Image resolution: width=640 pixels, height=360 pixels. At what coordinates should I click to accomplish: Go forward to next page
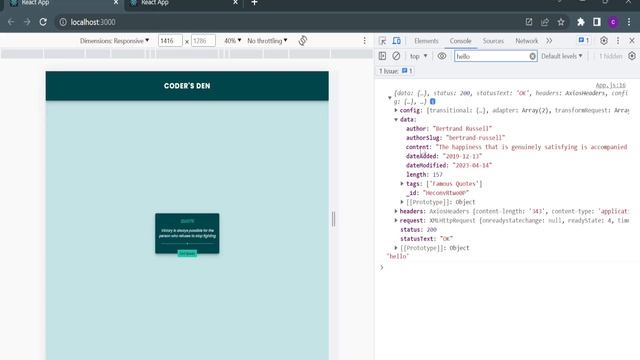27,22
